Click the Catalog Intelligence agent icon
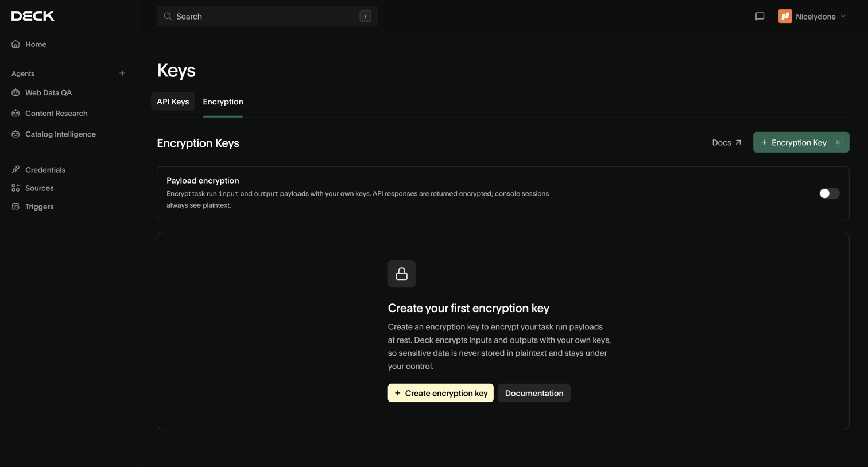The image size is (868, 467). [x=15, y=134]
